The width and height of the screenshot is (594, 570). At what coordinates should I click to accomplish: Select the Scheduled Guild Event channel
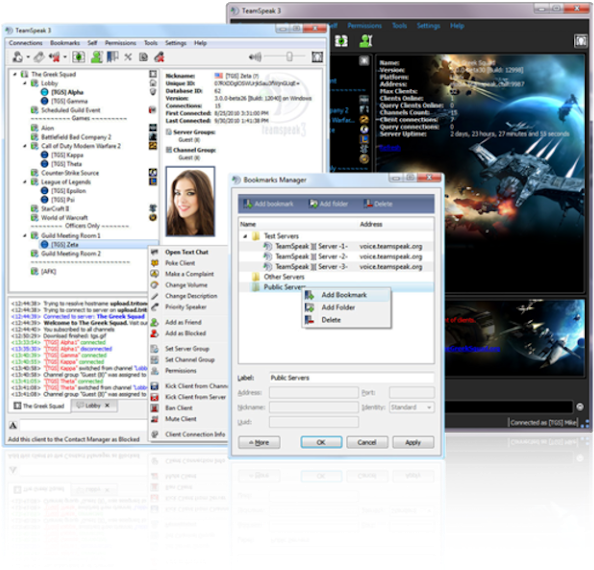71,110
